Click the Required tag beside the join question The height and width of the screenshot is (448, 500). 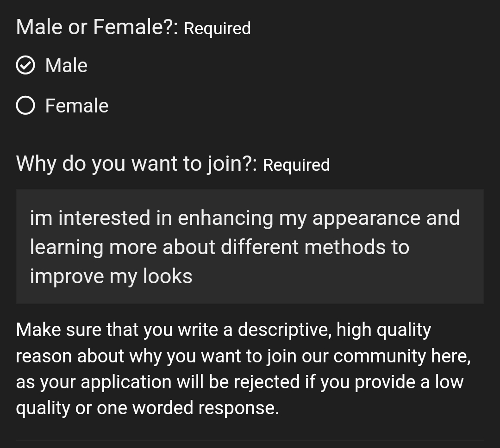[296, 165]
